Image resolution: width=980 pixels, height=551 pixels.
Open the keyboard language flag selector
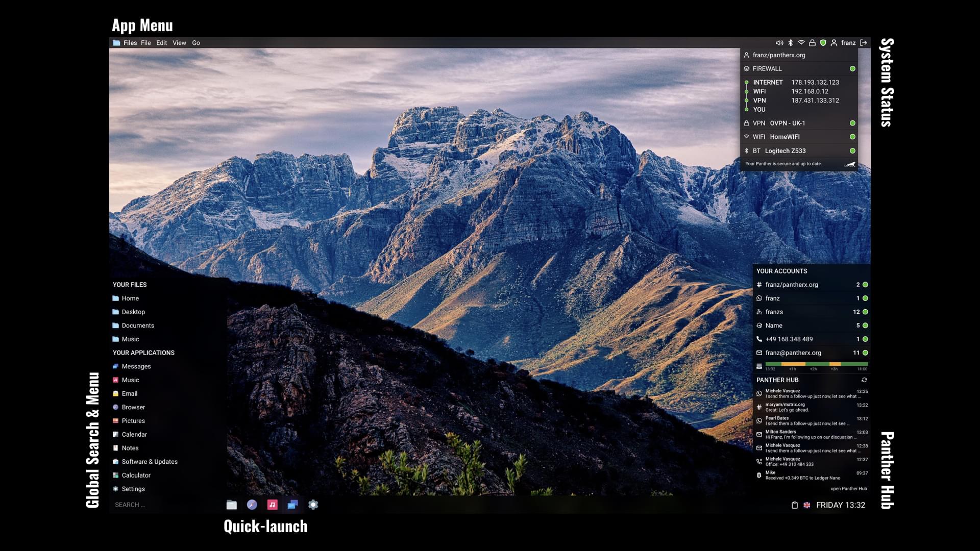click(x=807, y=505)
